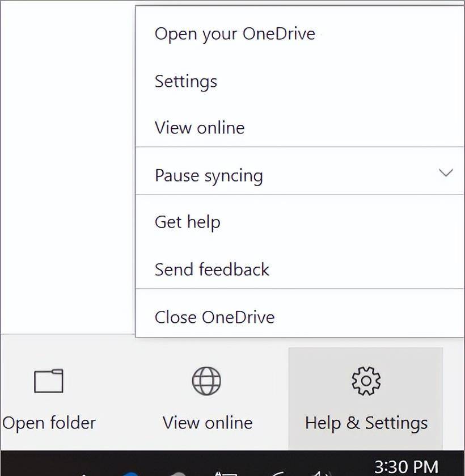
Task: Select View online in the popup menu
Action: point(200,128)
